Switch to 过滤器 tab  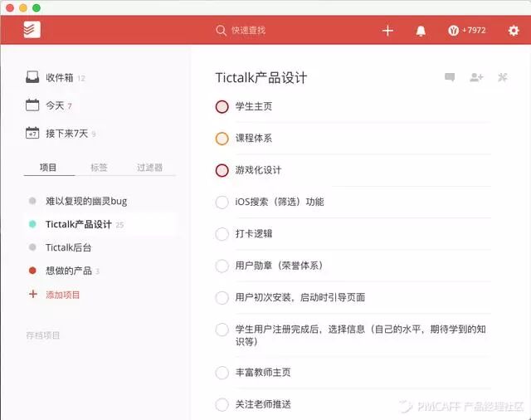click(x=149, y=168)
